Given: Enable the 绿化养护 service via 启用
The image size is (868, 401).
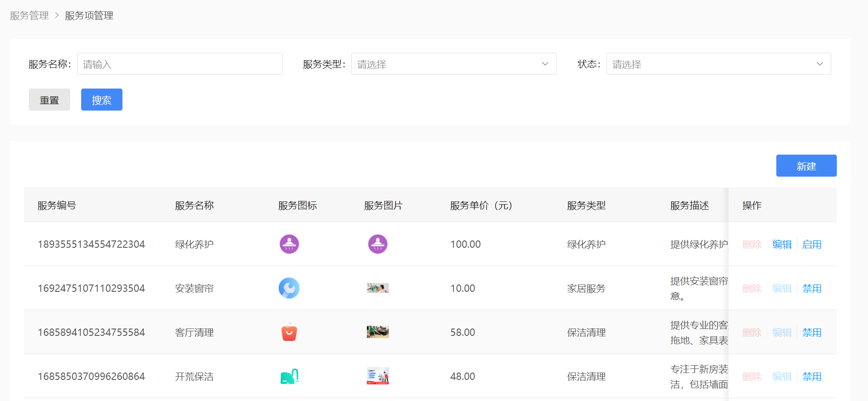Looking at the screenshot, I should (812, 245).
